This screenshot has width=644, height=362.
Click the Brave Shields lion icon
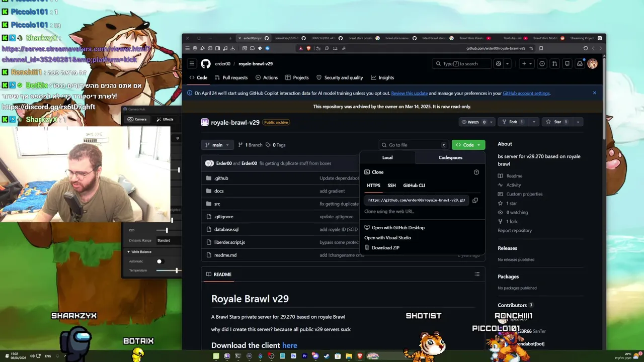click(x=308, y=48)
